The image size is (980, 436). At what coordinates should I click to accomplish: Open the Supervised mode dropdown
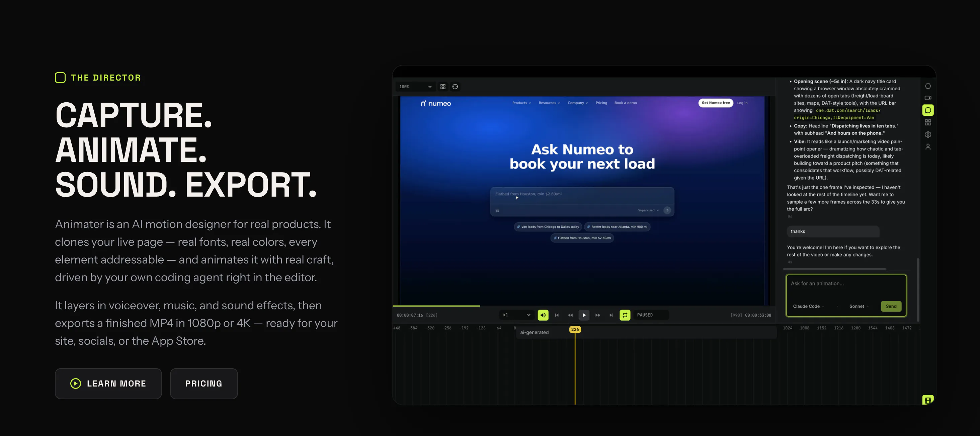tap(648, 210)
